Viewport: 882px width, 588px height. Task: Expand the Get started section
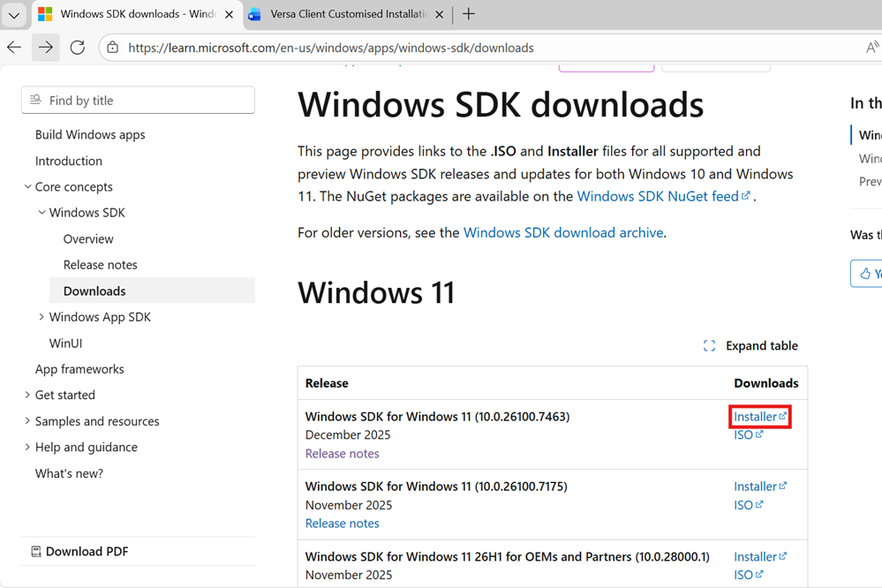[27, 395]
